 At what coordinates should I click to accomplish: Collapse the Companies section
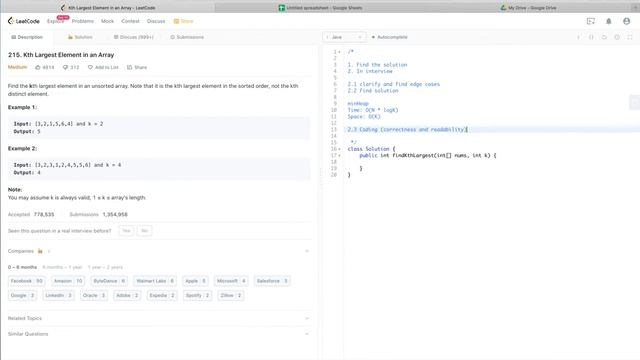(x=307, y=251)
